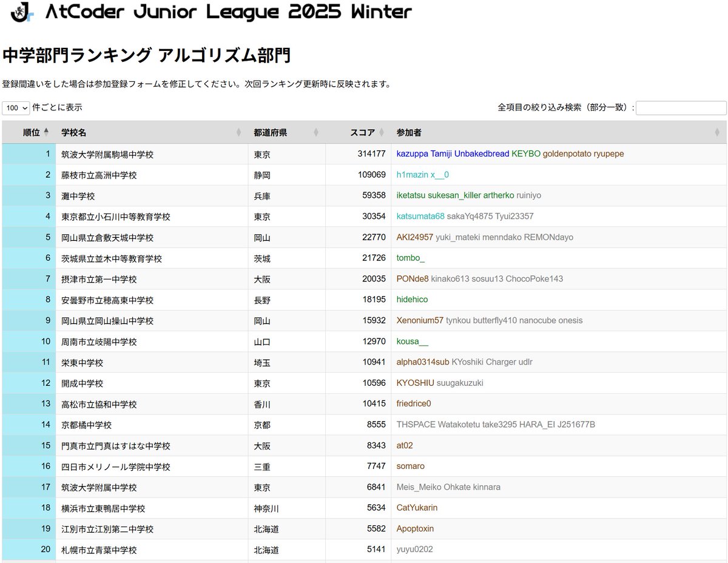
Task: Open participant Watakotetu's profile link
Action: click(459, 424)
